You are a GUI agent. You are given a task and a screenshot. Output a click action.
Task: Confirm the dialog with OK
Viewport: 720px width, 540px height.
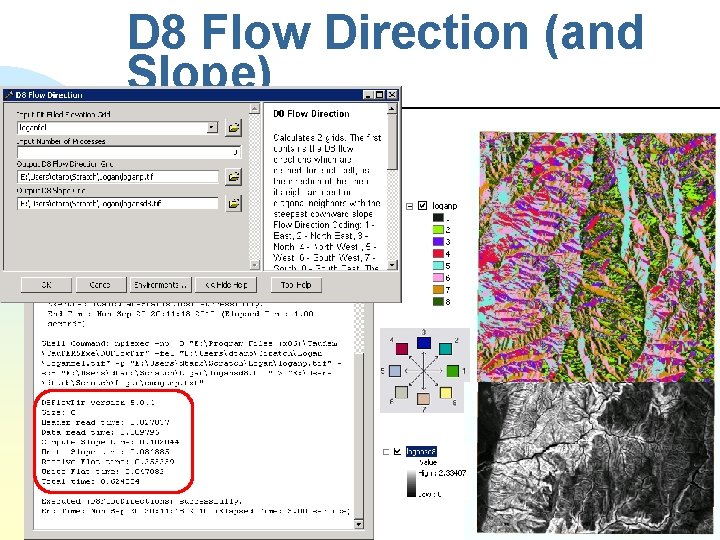click(46, 285)
